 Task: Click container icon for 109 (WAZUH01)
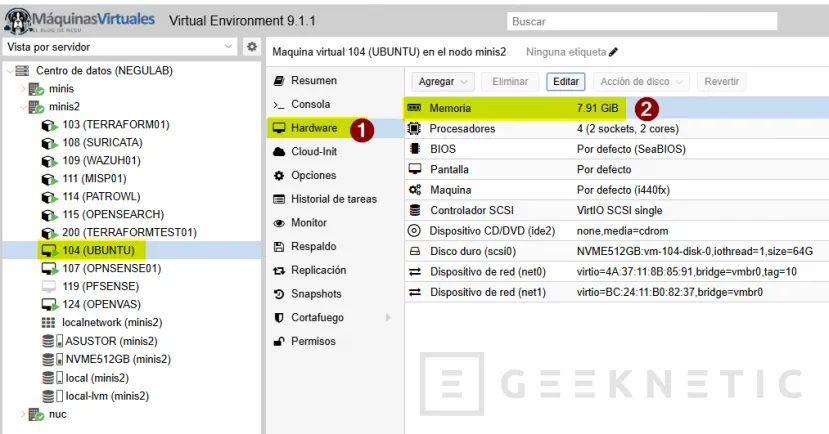click(49, 161)
